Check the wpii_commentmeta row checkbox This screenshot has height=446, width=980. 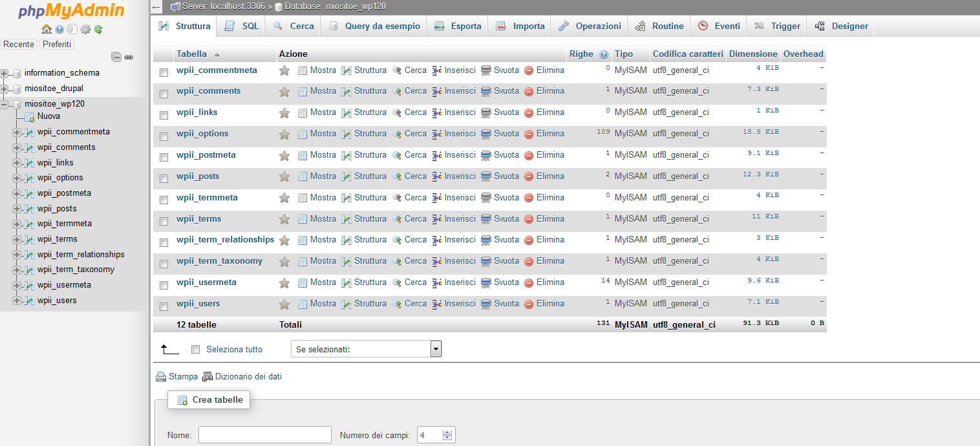pyautogui.click(x=164, y=72)
